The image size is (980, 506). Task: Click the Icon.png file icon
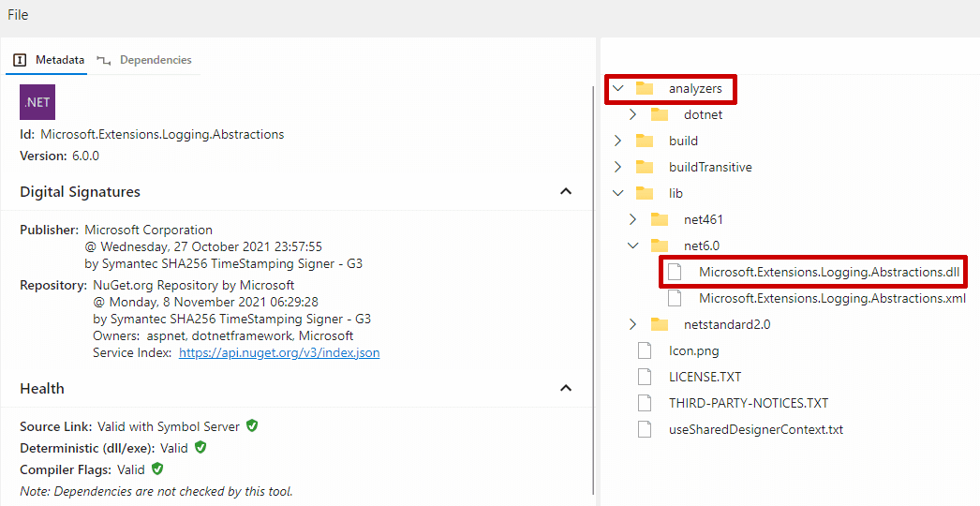point(644,350)
